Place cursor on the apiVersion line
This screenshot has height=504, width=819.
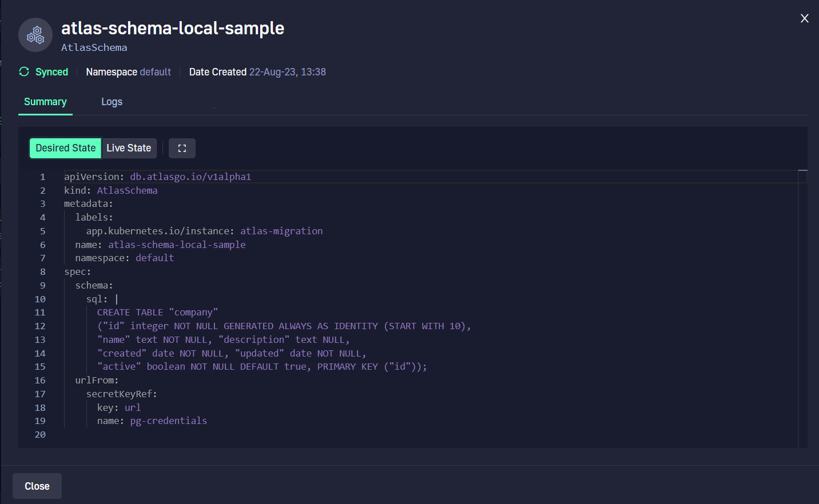point(157,177)
